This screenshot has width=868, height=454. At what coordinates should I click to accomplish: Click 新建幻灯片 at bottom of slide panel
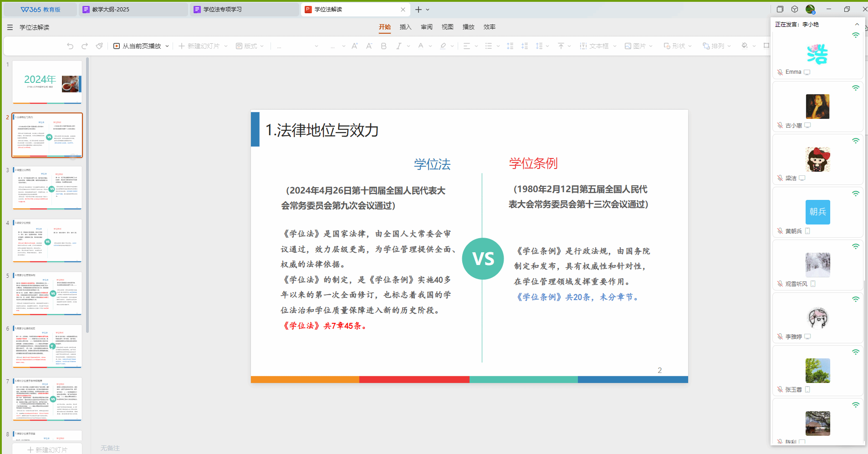47,449
